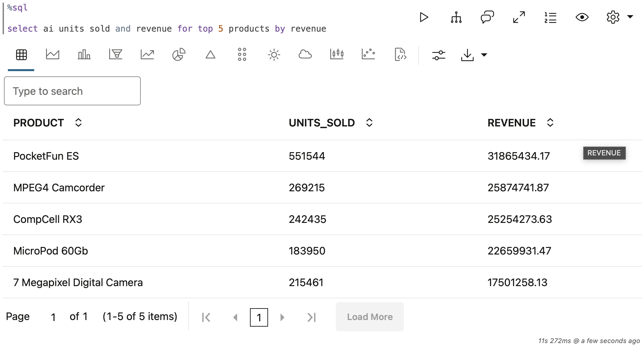Select the PocketFun ES row cell

click(x=46, y=156)
